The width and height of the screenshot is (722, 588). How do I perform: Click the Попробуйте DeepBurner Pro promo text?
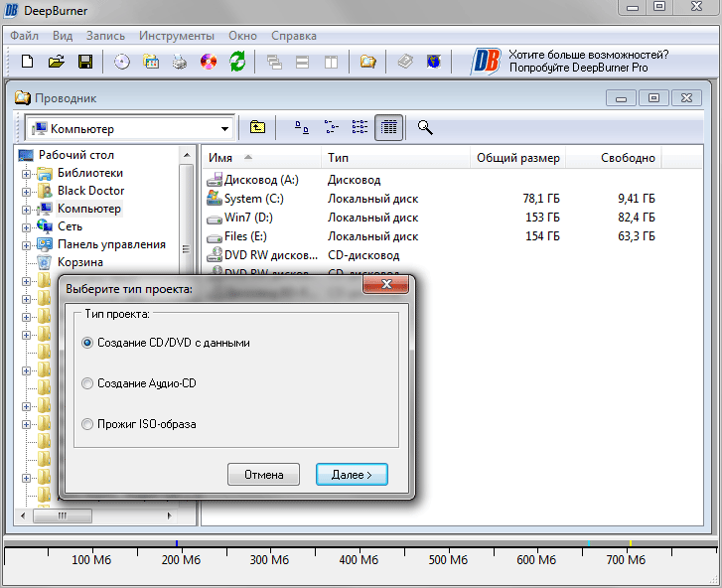578,68
